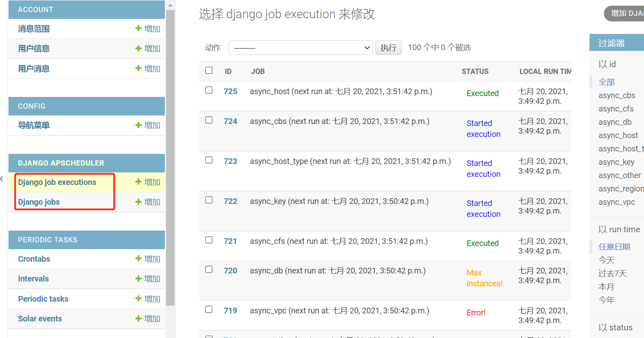Viewport: 644px width, 338px height.
Task: Click sidebar scrollbar up arrow
Action: point(170,5)
